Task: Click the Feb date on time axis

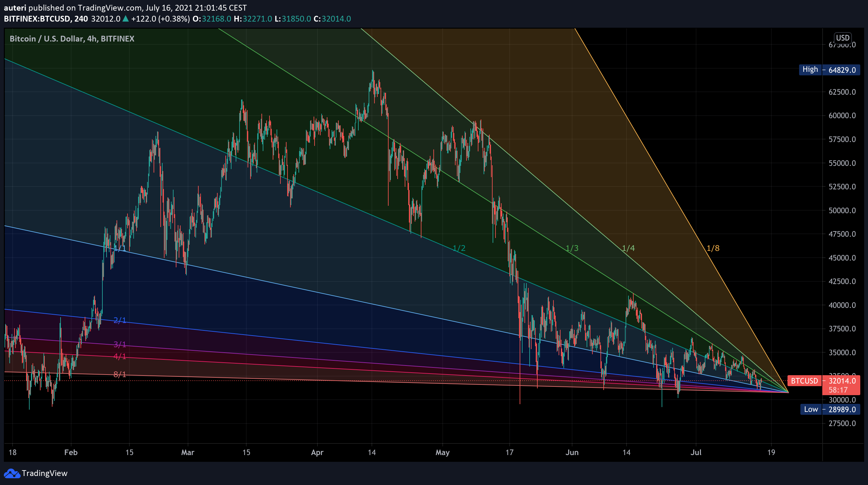Action: [71, 452]
